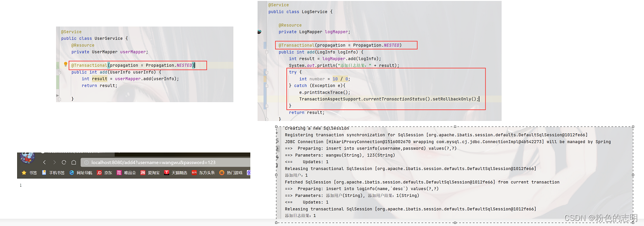Click 'private LogMapper logMapper;' line
This screenshot has width=644, height=226.
click(314, 32)
